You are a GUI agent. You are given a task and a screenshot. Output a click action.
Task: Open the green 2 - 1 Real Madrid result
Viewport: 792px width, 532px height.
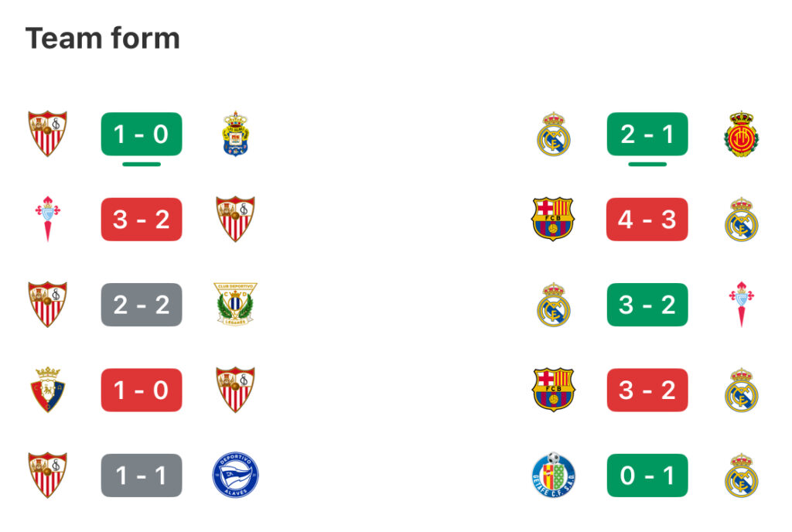[647, 134]
